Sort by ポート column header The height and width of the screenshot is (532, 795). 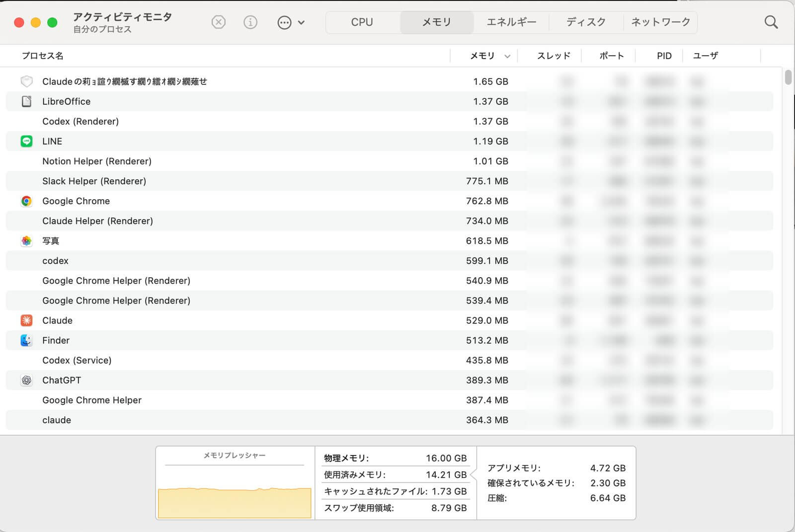(x=612, y=56)
